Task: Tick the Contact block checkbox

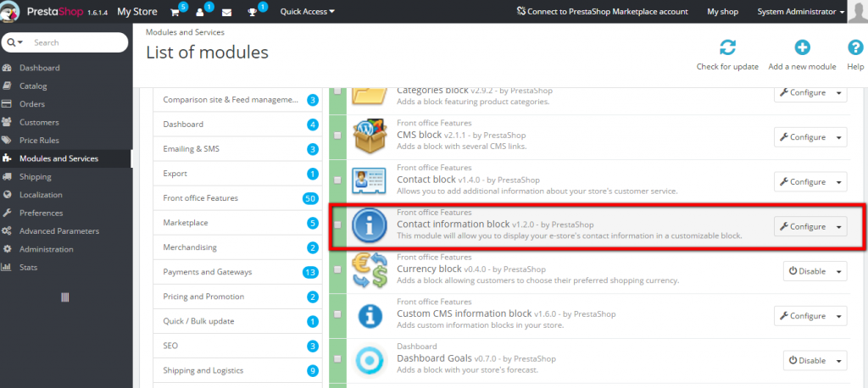Action: (337, 180)
